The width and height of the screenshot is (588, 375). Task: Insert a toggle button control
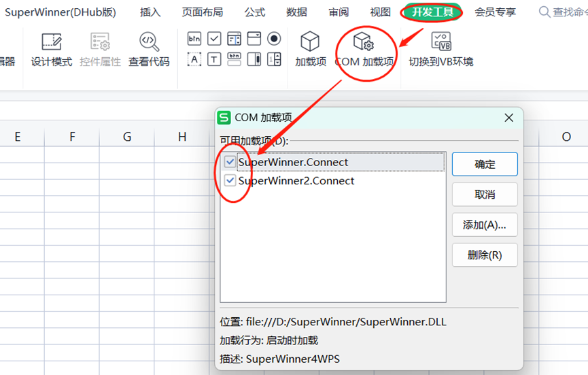tap(234, 59)
